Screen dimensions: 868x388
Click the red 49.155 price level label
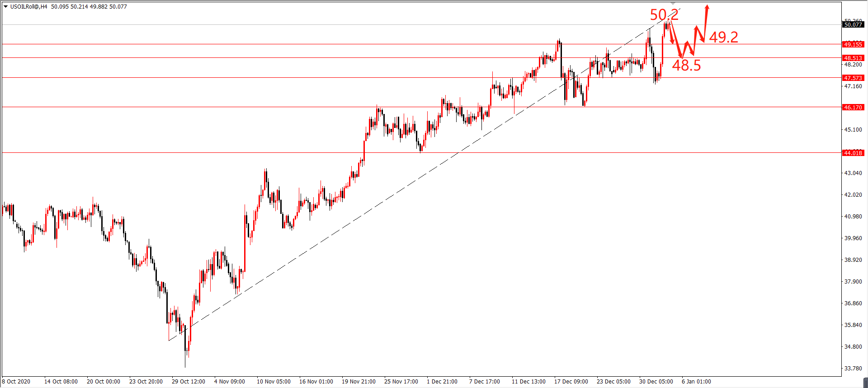(x=853, y=44)
